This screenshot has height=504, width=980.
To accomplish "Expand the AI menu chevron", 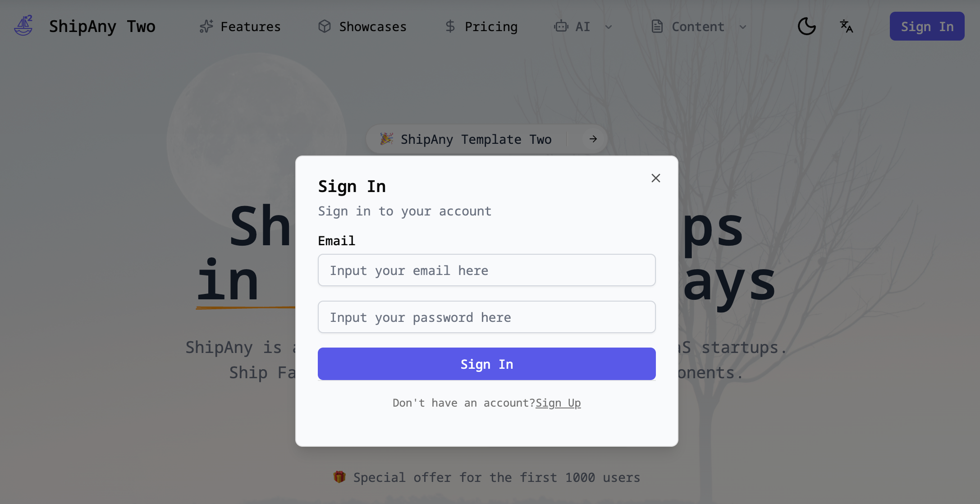I will (x=609, y=27).
